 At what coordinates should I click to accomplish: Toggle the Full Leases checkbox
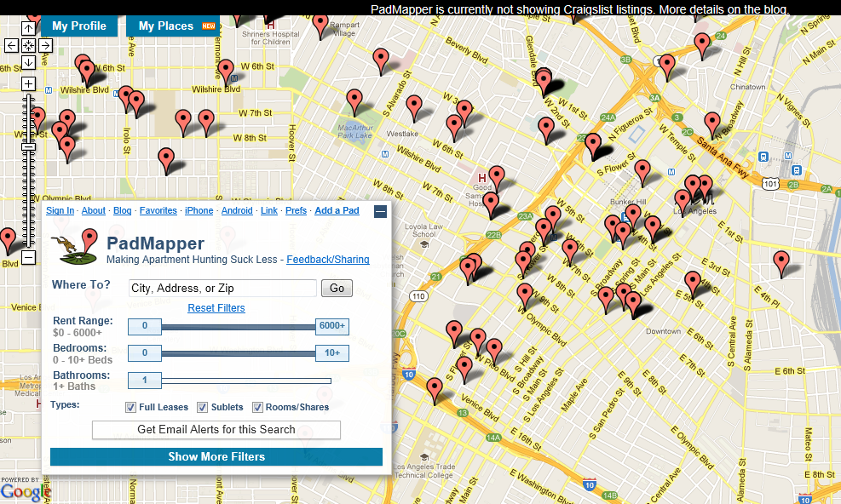point(130,408)
